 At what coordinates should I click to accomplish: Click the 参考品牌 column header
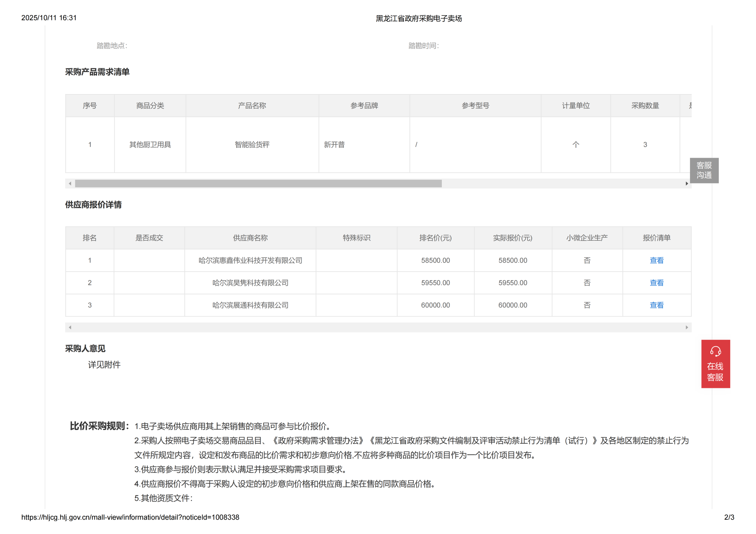coord(364,106)
